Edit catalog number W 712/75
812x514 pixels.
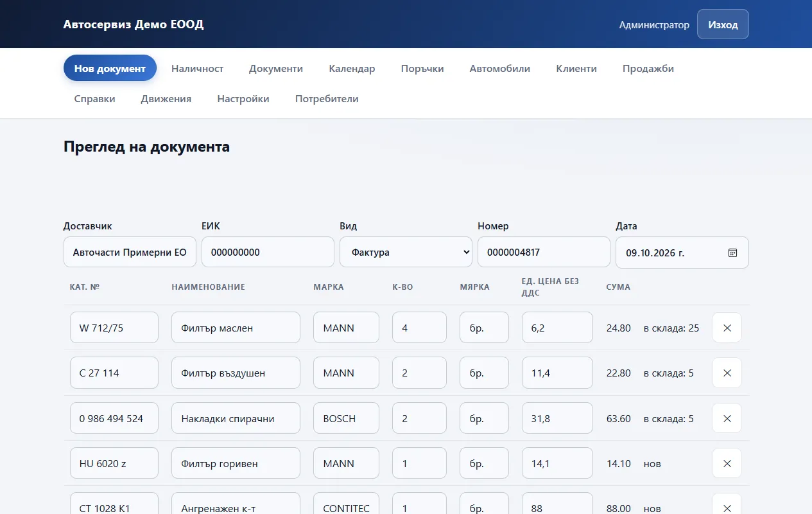tap(114, 328)
